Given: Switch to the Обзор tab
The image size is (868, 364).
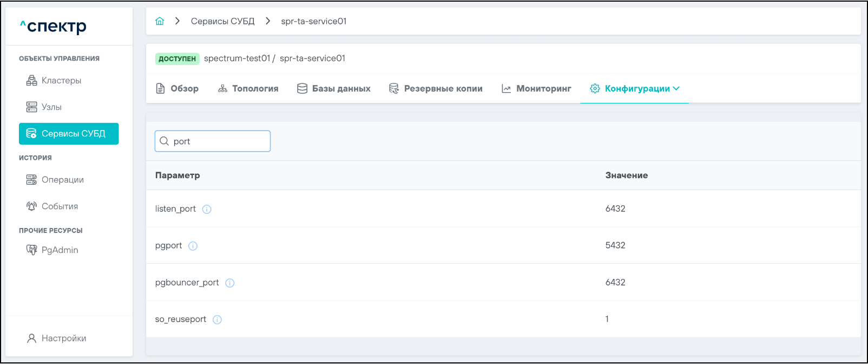Looking at the screenshot, I should [177, 89].
